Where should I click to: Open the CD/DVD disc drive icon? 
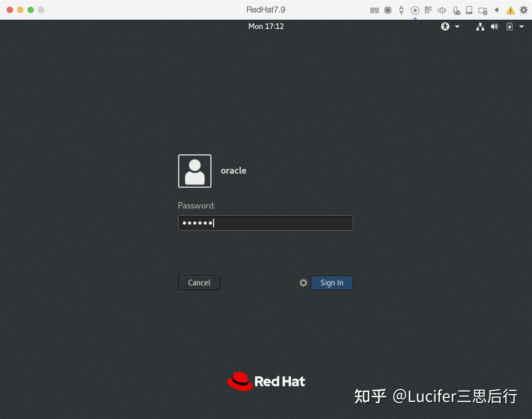click(x=415, y=10)
